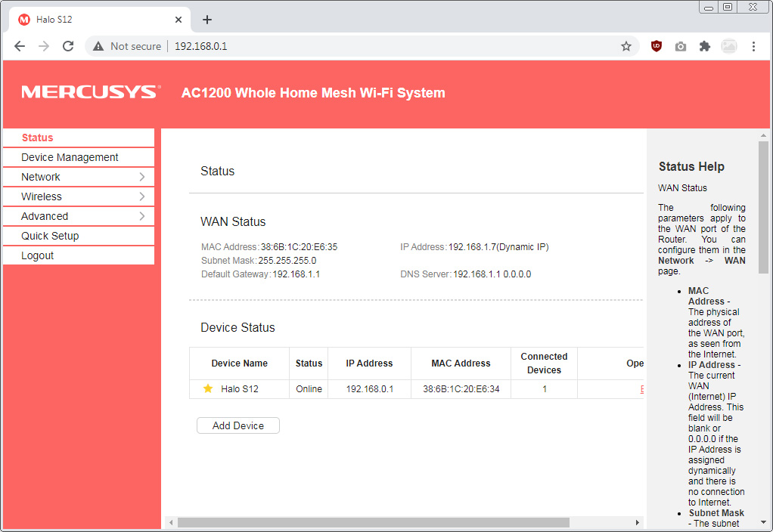
Task: Click the Halo S12 device name cell
Action: pos(239,388)
